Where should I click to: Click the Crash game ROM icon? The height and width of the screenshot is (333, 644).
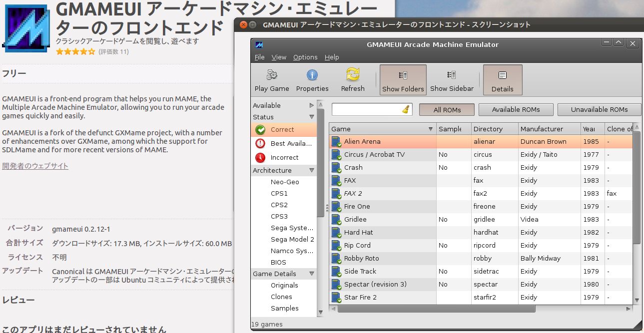[x=336, y=168]
